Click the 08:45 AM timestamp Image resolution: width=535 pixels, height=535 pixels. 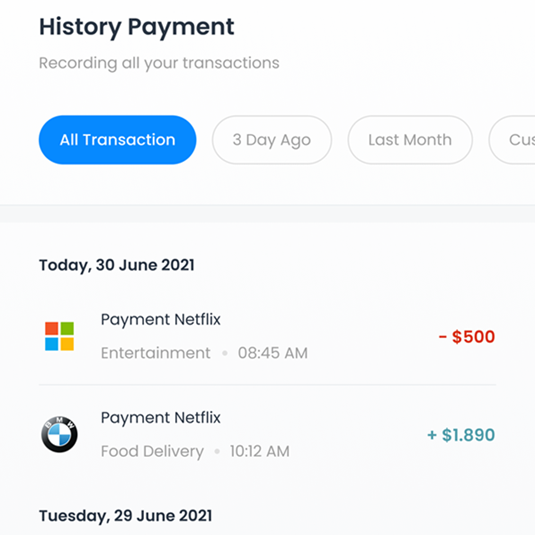tap(273, 353)
